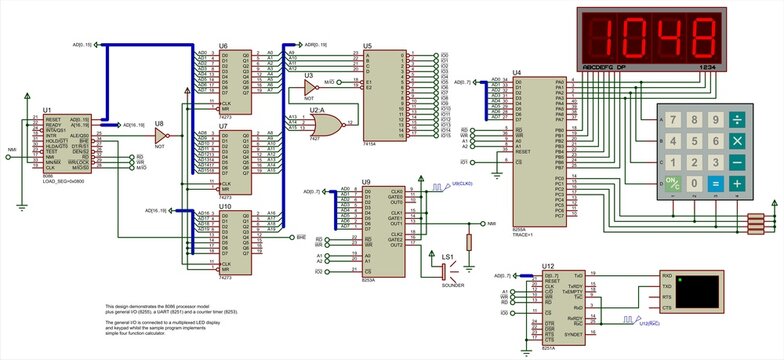
Task: Click the second display digit showing 0
Action: coord(633,38)
